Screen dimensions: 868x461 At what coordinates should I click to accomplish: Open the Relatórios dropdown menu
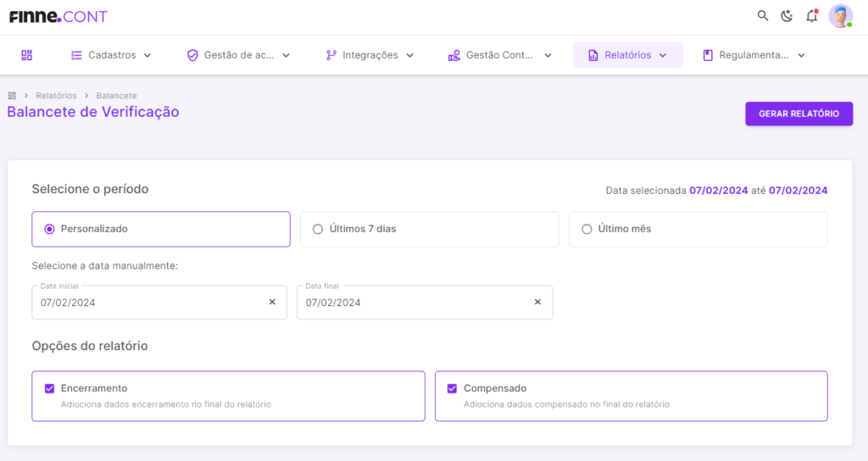628,55
